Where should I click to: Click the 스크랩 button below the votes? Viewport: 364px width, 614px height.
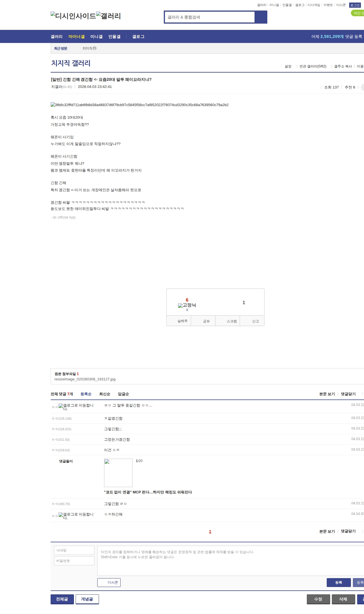(231, 321)
